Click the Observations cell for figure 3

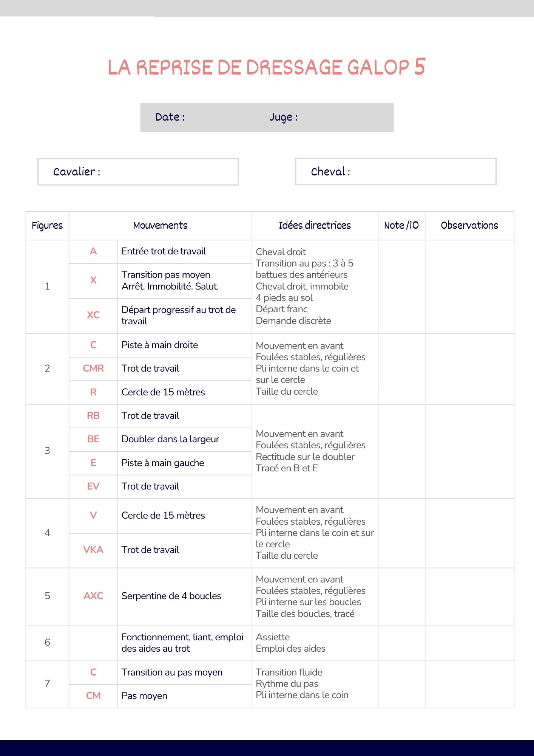coord(469,451)
